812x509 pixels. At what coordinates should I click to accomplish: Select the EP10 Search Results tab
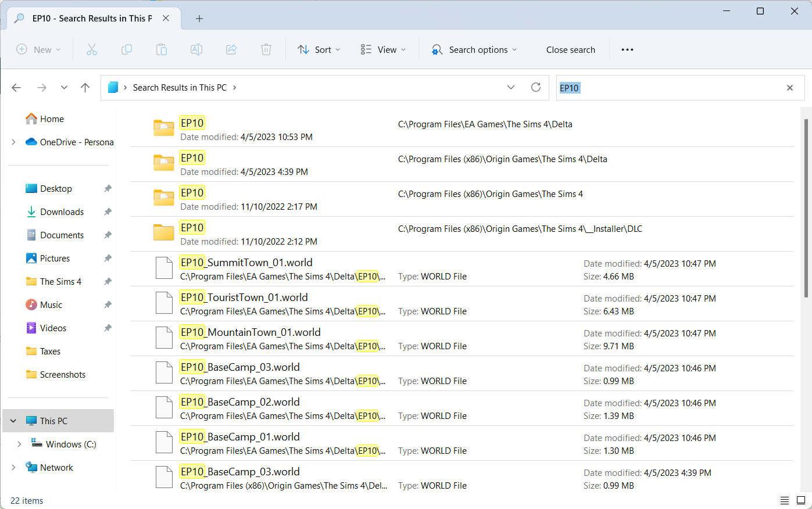[92, 19]
